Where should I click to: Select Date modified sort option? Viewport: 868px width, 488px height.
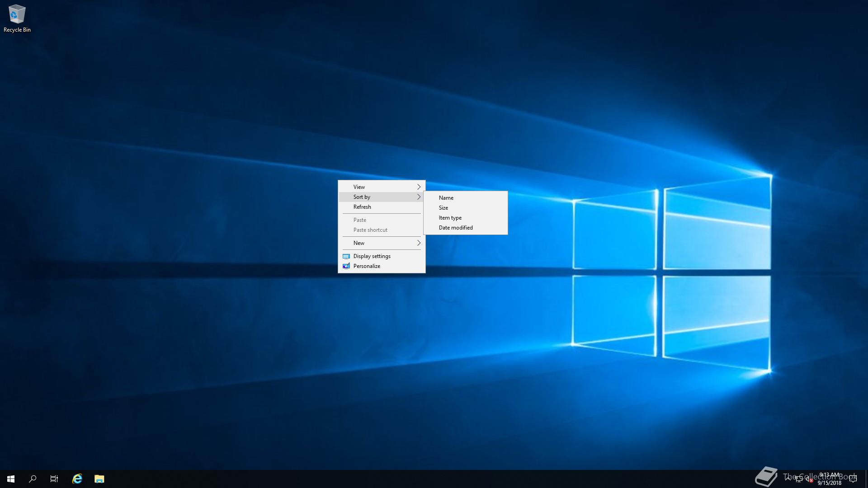456,228
